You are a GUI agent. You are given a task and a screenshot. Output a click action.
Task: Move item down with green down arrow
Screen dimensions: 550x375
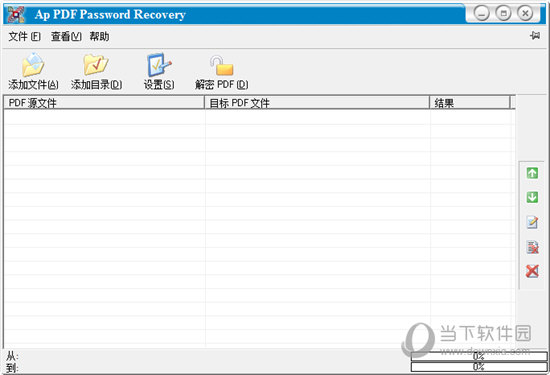click(x=532, y=197)
